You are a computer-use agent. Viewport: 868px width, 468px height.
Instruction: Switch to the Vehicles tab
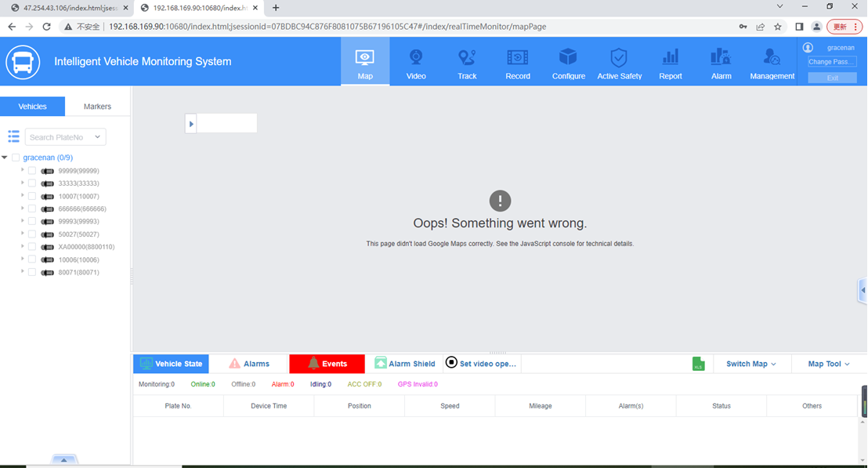33,107
